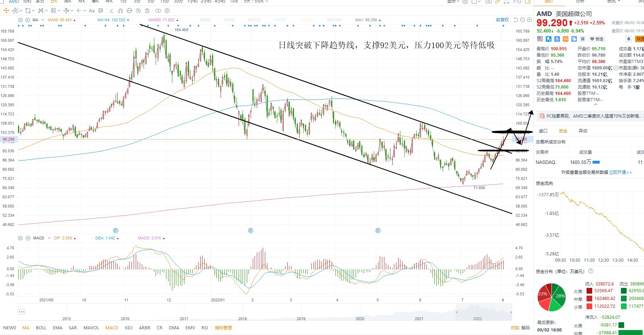This screenshot has width=644, height=335.
Task: Enable the faded MA120 line
Action: point(255,20)
